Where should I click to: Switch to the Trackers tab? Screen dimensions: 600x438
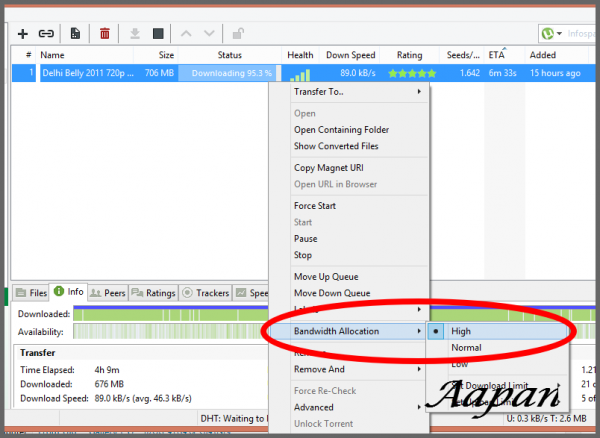(x=205, y=293)
